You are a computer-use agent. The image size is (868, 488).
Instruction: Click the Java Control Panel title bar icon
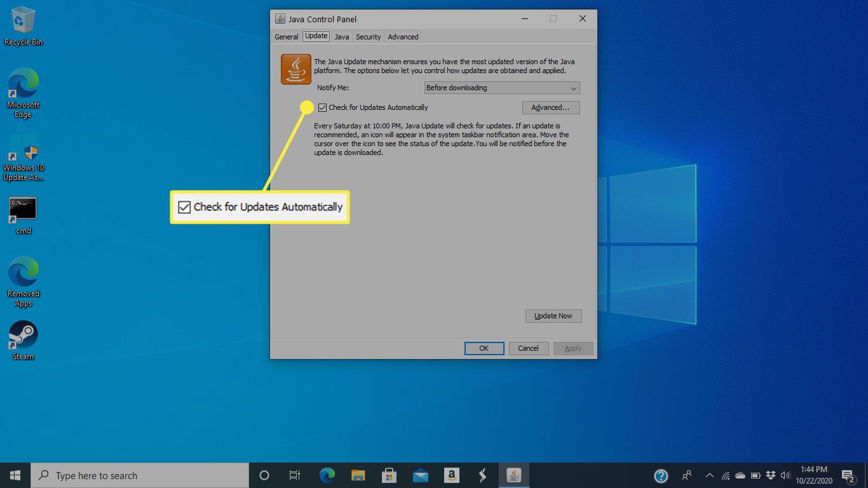(x=280, y=19)
